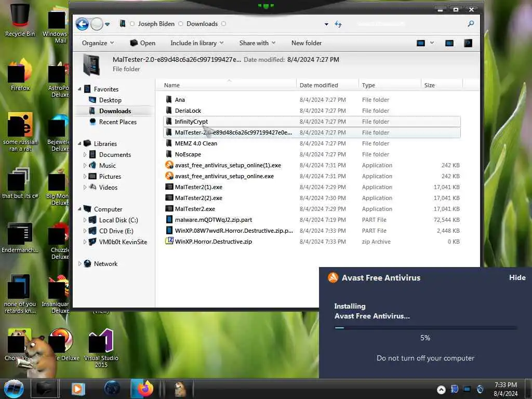Open the Windows Start orb
Viewport: 532px width, 399px height.
[x=14, y=389]
